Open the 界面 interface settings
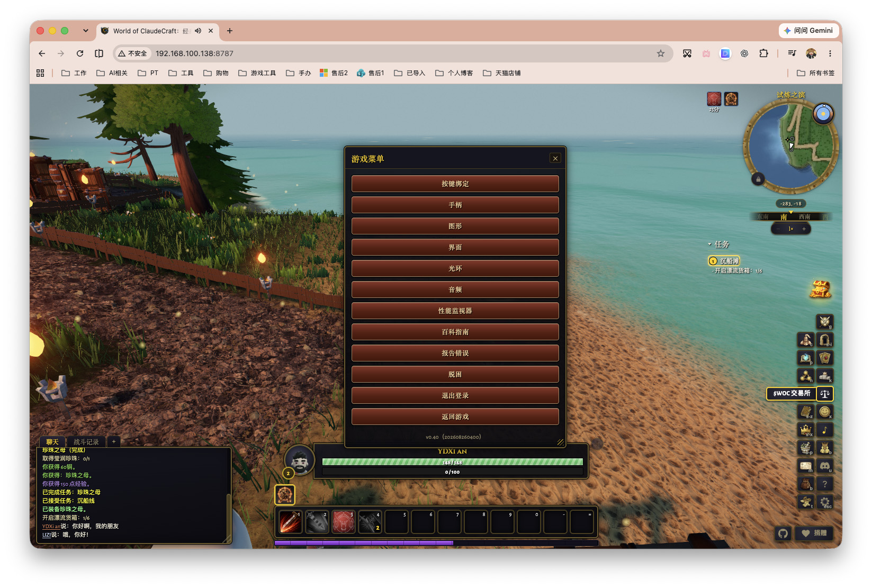 455,247
